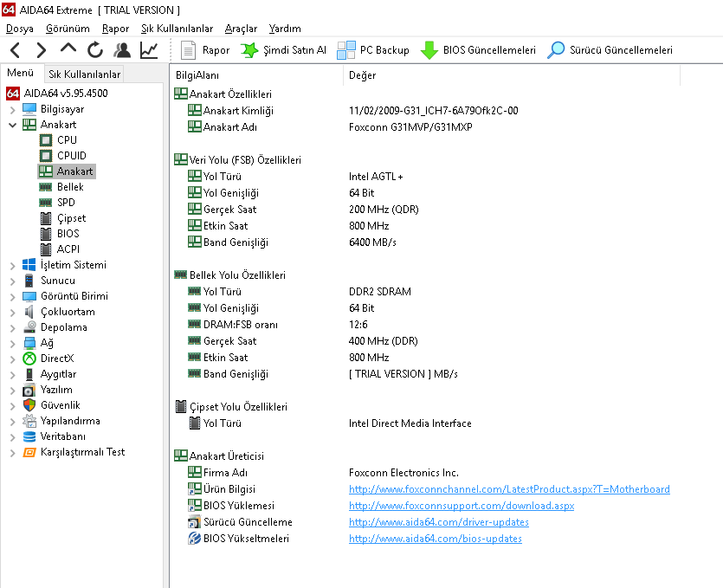The image size is (723, 588).
Task: Select the DRAM:FSB oranı row
Action: pos(279,325)
